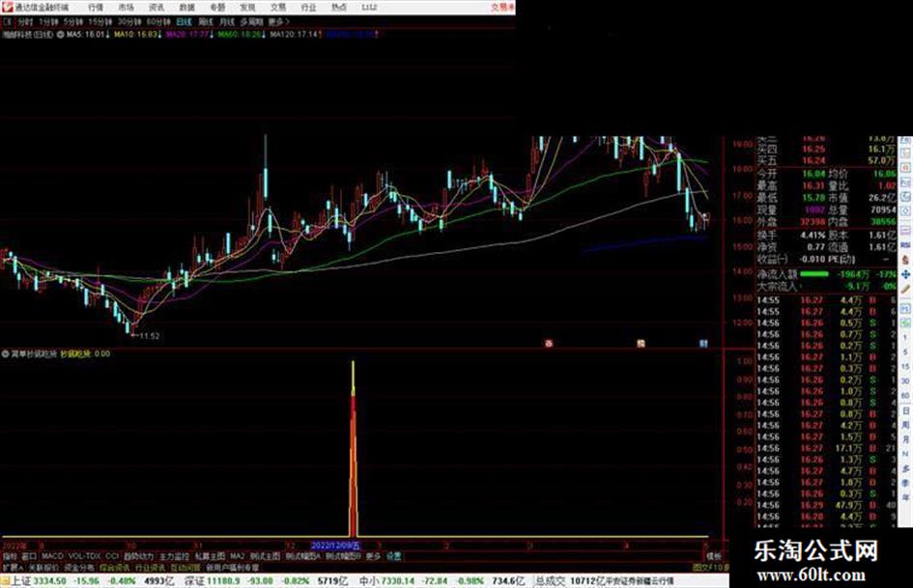Open the 综合资讯 tab
This screenshot has height=588, width=913.
pos(114,567)
